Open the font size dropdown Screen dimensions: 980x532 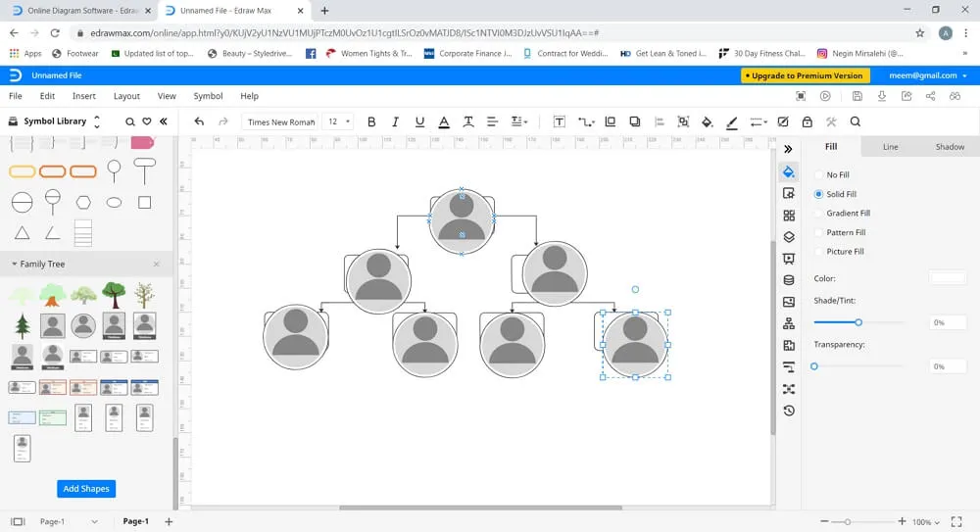pyautogui.click(x=339, y=122)
